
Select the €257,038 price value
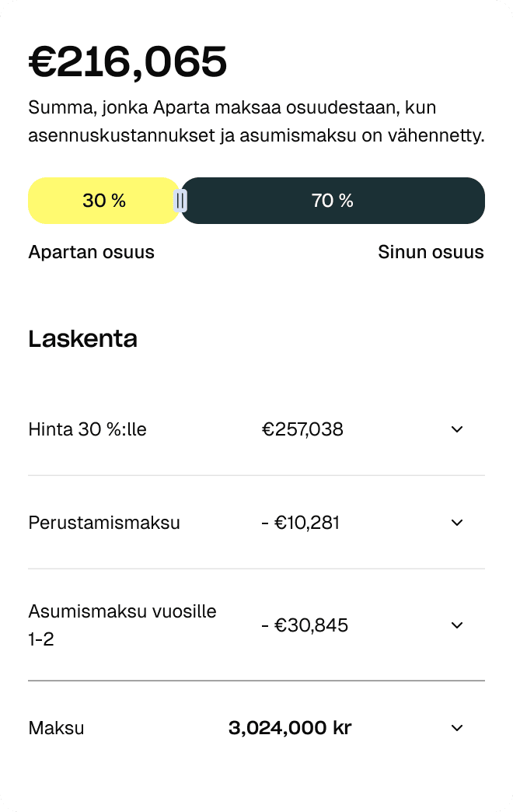tap(303, 429)
